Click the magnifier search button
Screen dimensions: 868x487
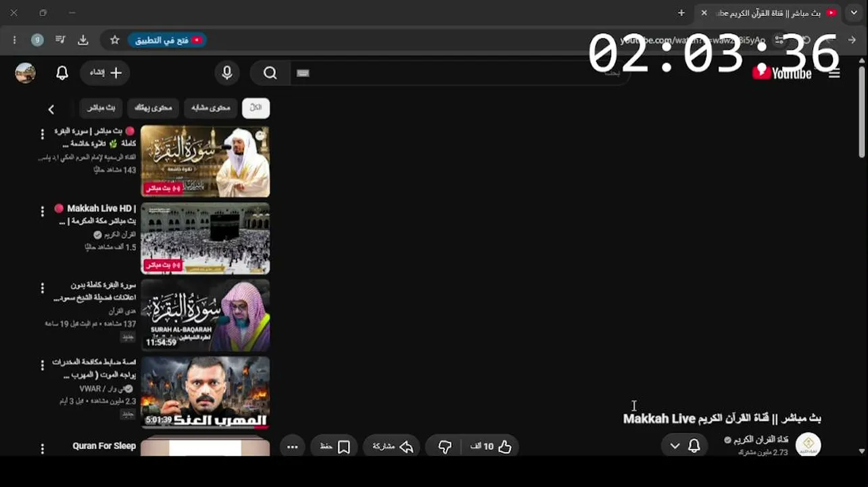[270, 73]
